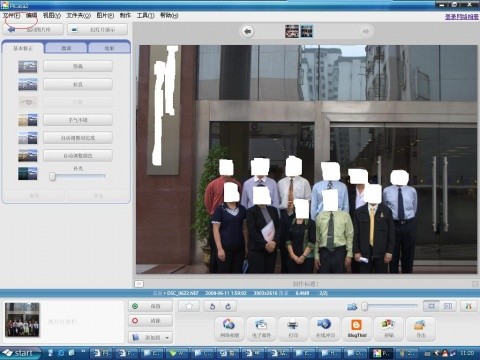Click the sign-in link at top right
The height and width of the screenshot is (360, 480).
point(462,17)
